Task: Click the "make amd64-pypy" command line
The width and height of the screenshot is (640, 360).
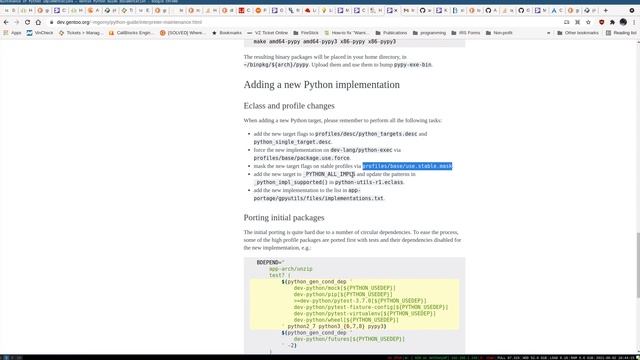Action: click(324, 42)
